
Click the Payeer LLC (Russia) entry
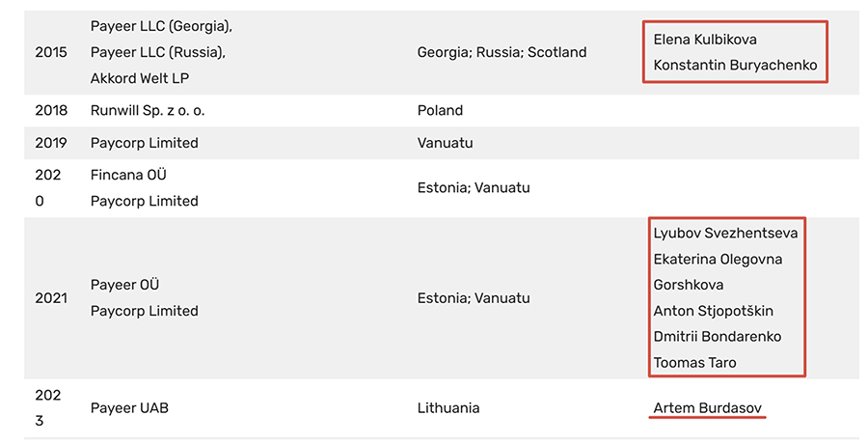pyautogui.click(x=157, y=52)
